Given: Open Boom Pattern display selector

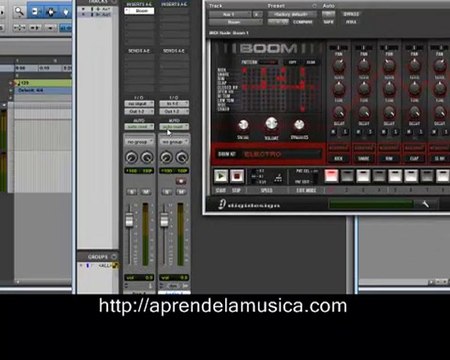Looking at the screenshot, I should pos(269,62).
